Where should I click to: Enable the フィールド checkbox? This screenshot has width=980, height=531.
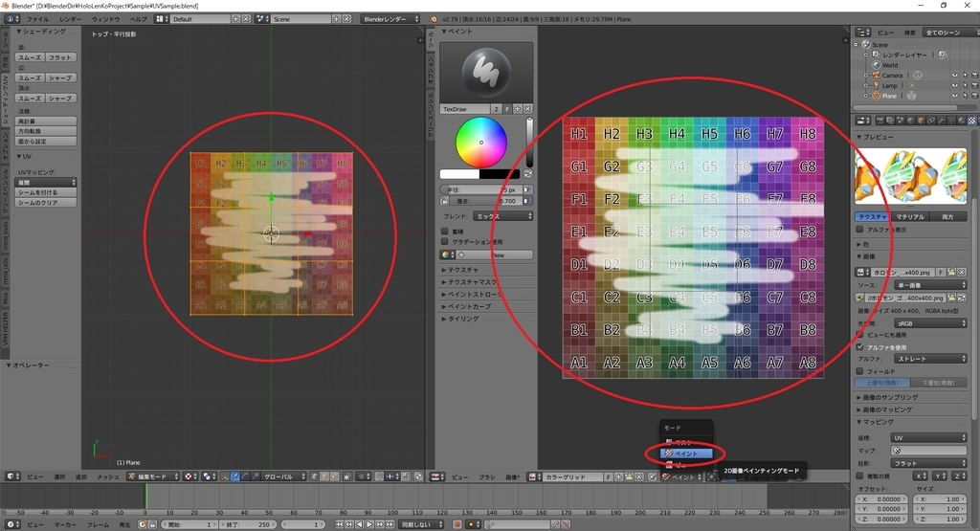tap(860, 371)
